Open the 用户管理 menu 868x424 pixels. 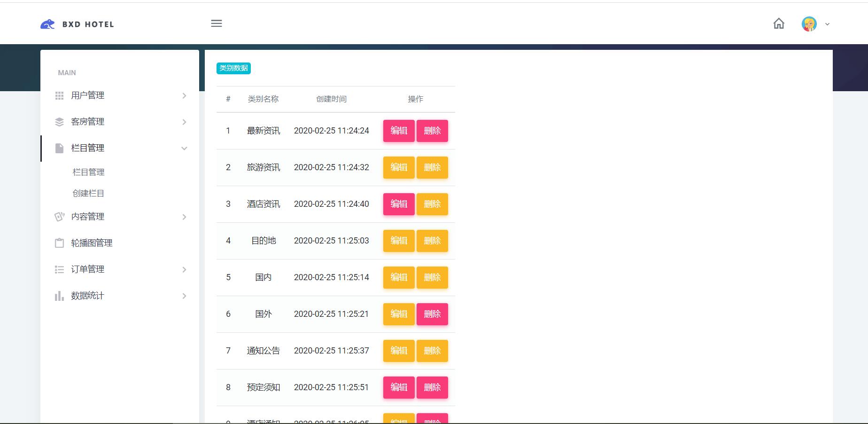pyautogui.click(x=120, y=95)
